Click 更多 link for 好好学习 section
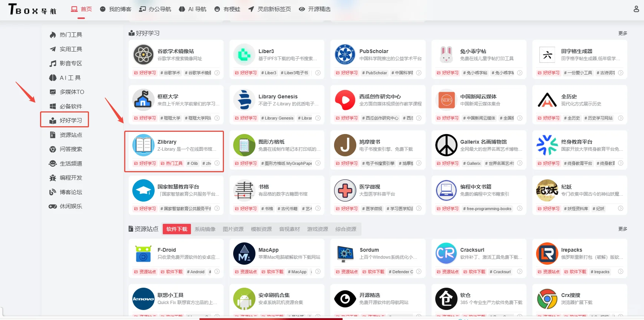The width and height of the screenshot is (644, 320). (x=623, y=33)
